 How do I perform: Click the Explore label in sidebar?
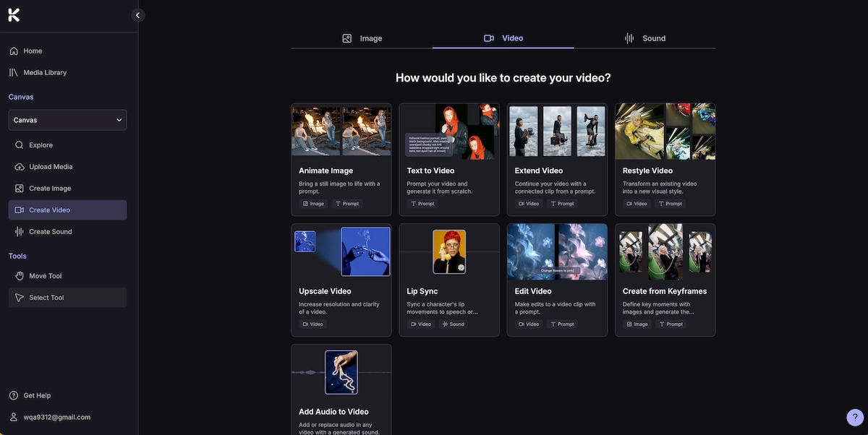coord(41,145)
